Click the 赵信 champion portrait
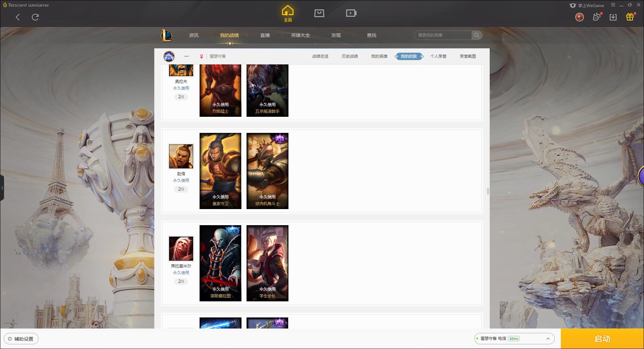The width and height of the screenshot is (644, 349). tap(181, 156)
